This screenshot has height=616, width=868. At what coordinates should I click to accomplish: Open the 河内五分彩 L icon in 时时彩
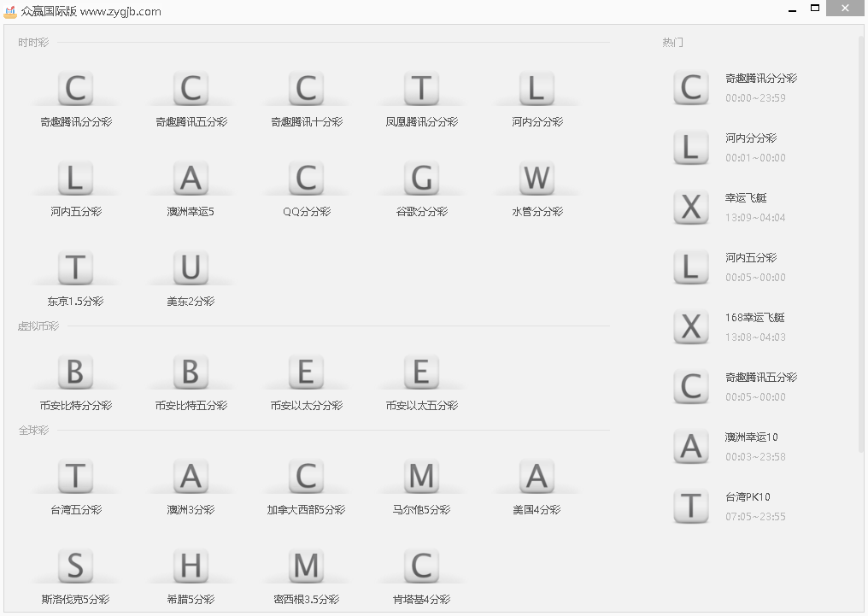point(76,179)
